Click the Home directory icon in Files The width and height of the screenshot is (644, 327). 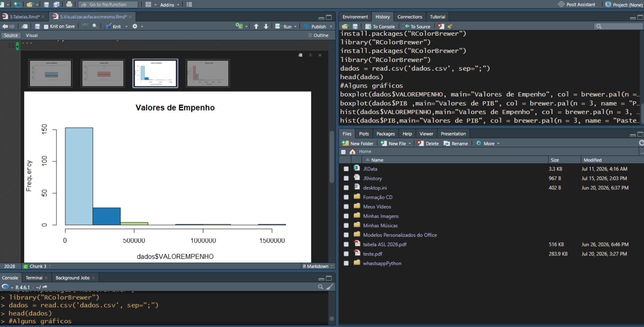(x=353, y=151)
